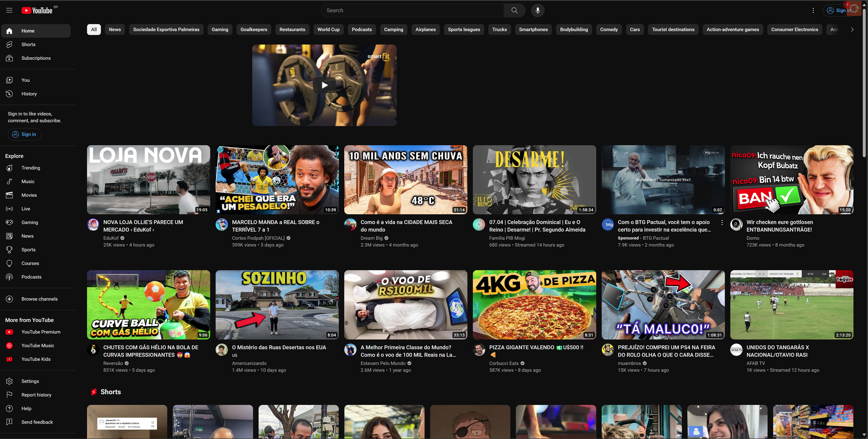Screen dimensions: 868x439
Task: Open YouTube Music
Action: pos(36,346)
